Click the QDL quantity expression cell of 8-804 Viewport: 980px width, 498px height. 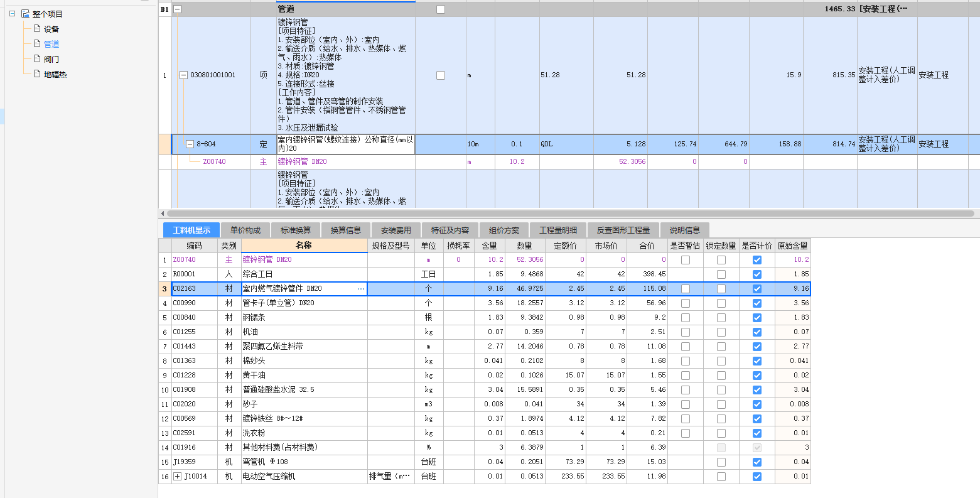point(566,144)
